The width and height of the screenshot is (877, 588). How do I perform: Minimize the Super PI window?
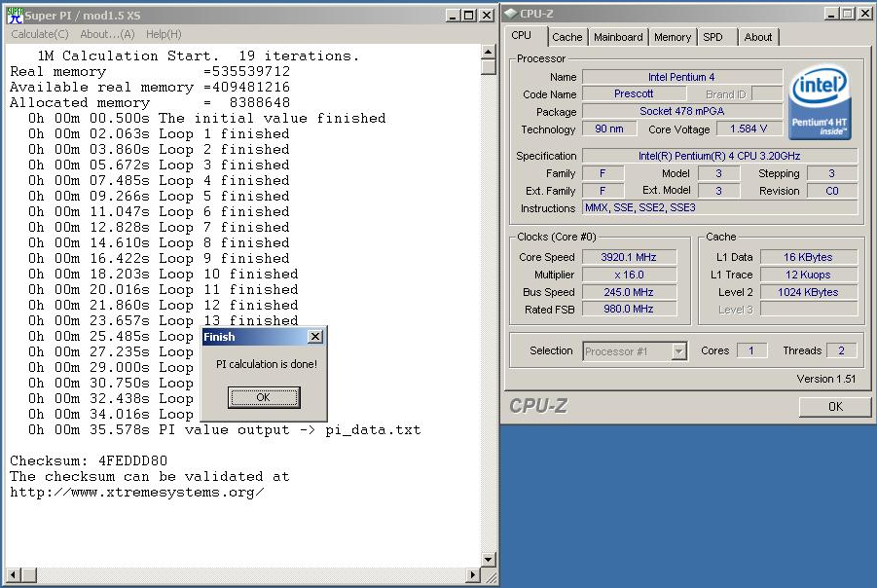click(x=453, y=16)
